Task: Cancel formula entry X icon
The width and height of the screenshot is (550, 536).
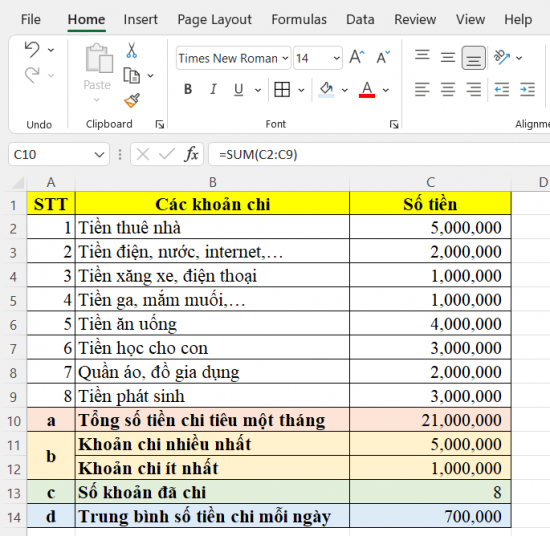Action: (x=143, y=154)
